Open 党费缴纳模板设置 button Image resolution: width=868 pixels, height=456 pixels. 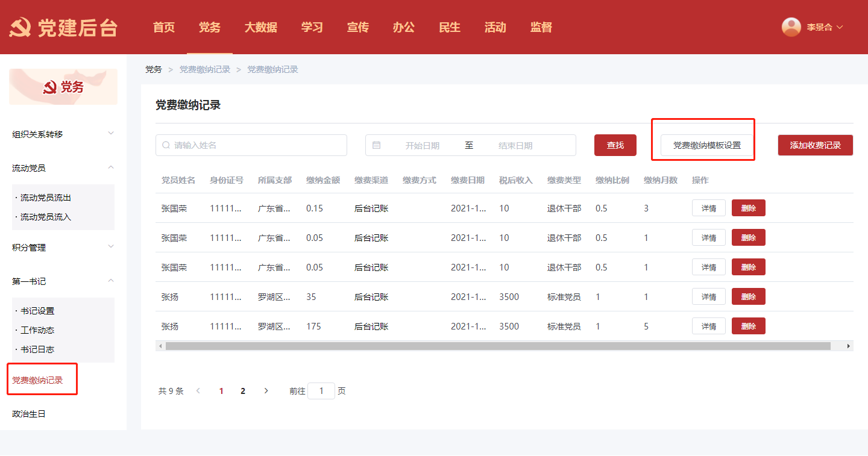tap(706, 145)
